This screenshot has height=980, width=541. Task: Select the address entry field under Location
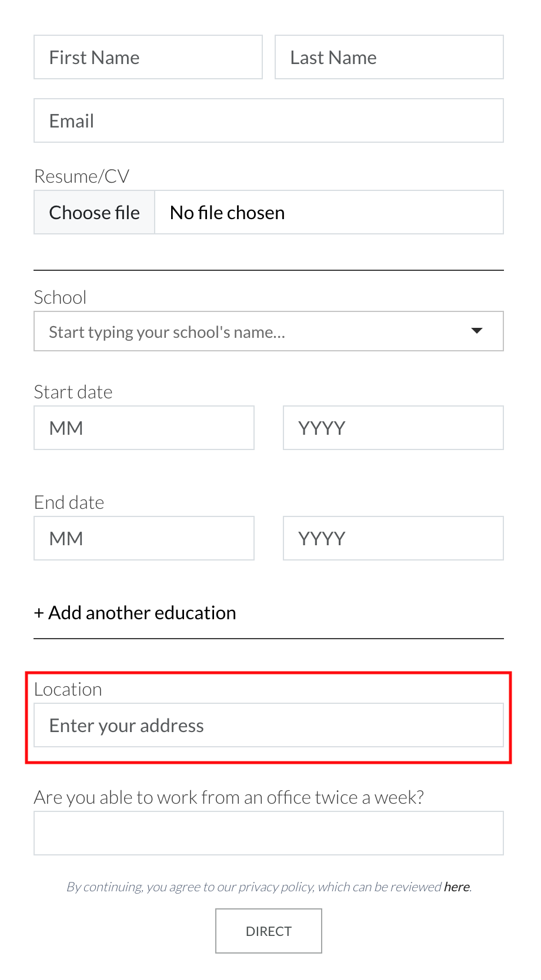tap(268, 724)
